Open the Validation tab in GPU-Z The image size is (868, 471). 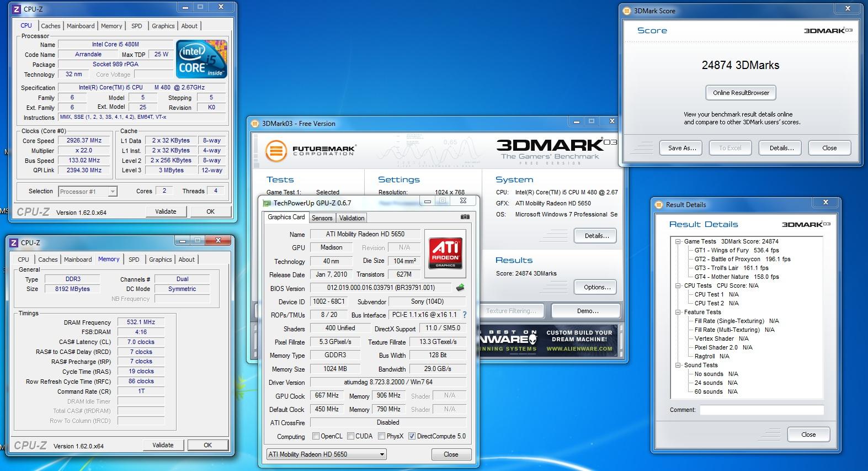(x=352, y=218)
